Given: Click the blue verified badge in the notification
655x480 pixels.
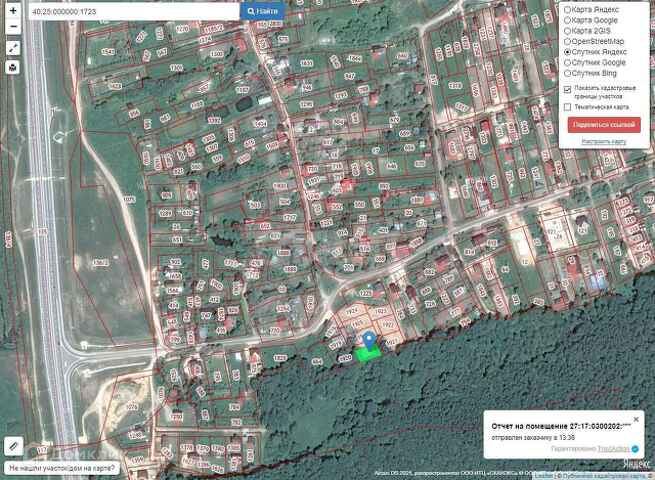Looking at the screenshot, I should (x=635, y=449).
